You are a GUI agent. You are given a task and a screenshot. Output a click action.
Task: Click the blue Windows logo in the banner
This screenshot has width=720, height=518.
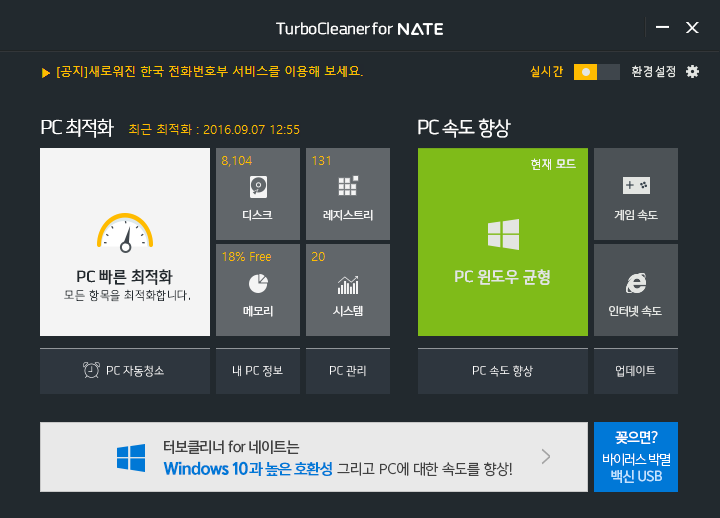(x=131, y=457)
